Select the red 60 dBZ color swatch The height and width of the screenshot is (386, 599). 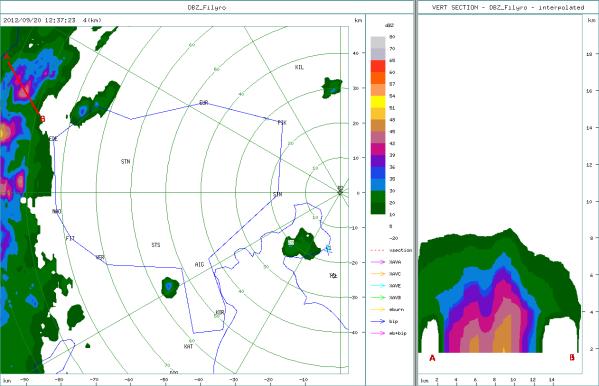tap(378, 66)
